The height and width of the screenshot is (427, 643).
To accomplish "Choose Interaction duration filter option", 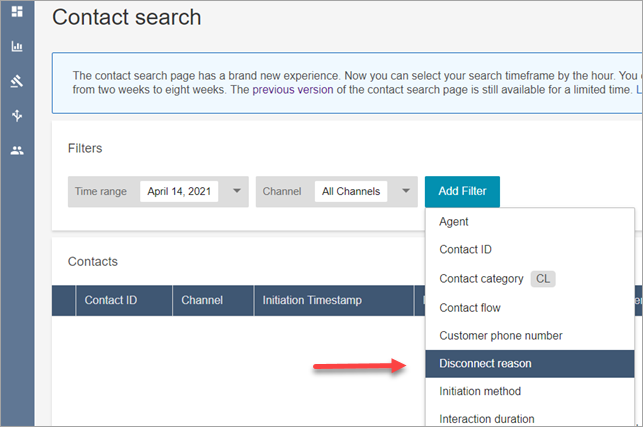I will (486, 418).
